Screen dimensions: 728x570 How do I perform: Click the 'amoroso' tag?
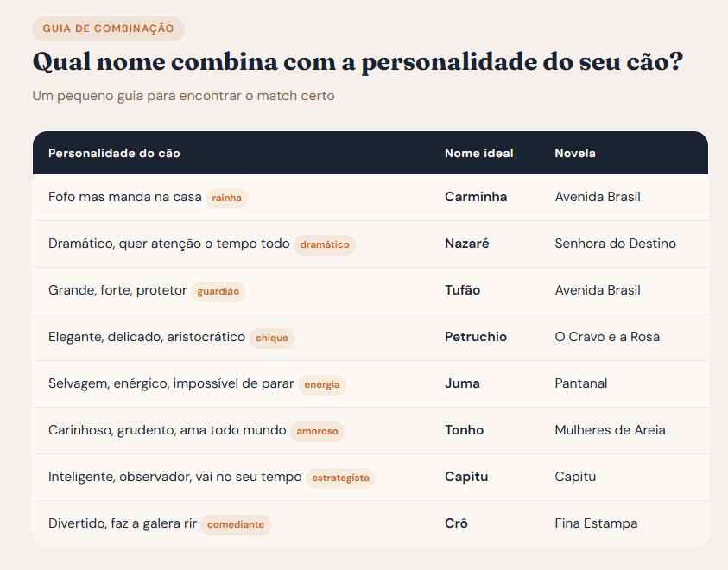coord(317,431)
